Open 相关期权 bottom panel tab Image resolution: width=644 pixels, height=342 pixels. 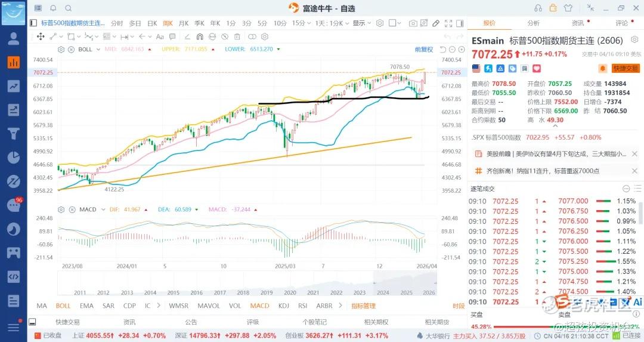click(376, 322)
